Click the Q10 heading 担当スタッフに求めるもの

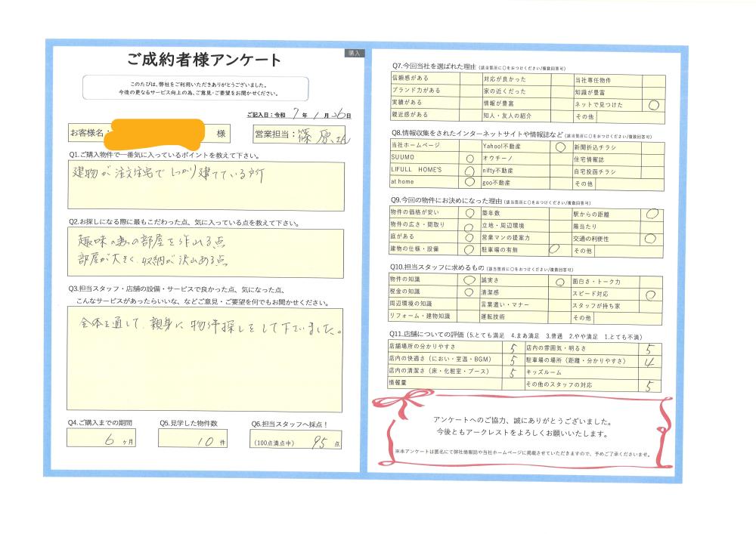pyautogui.click(x=437, y=267)
